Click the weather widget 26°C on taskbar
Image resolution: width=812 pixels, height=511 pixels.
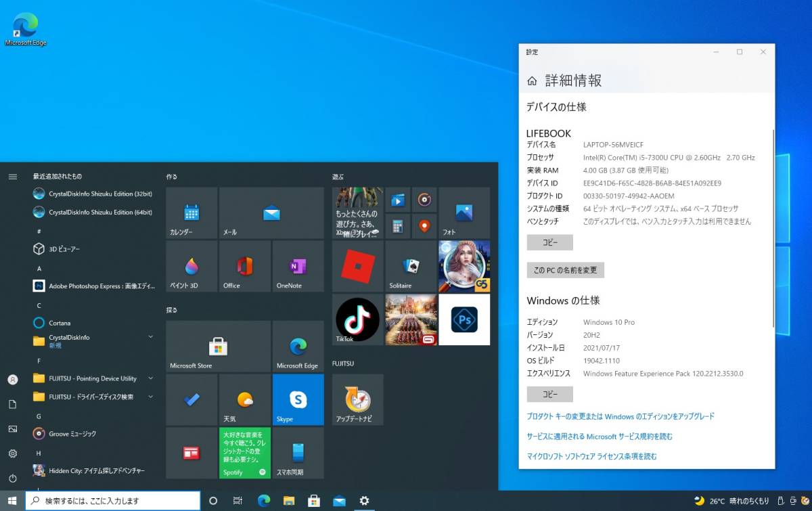(x=731, y=501)
